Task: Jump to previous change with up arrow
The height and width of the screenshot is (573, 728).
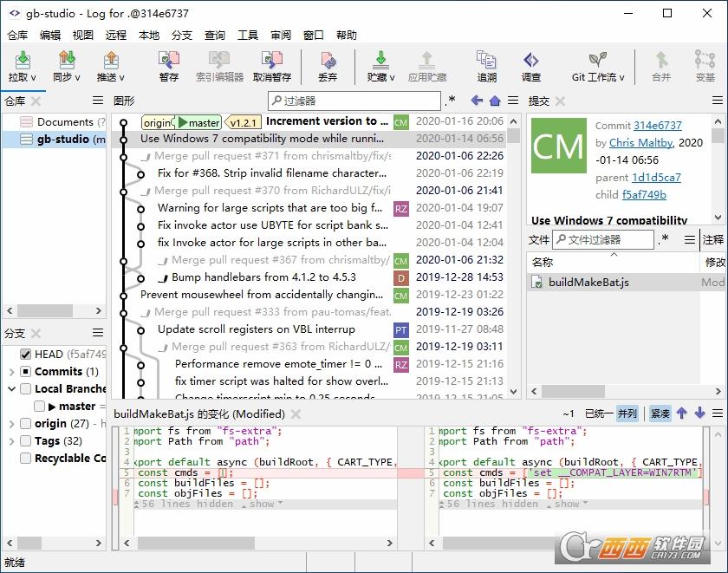Action: tap(681, 413)
